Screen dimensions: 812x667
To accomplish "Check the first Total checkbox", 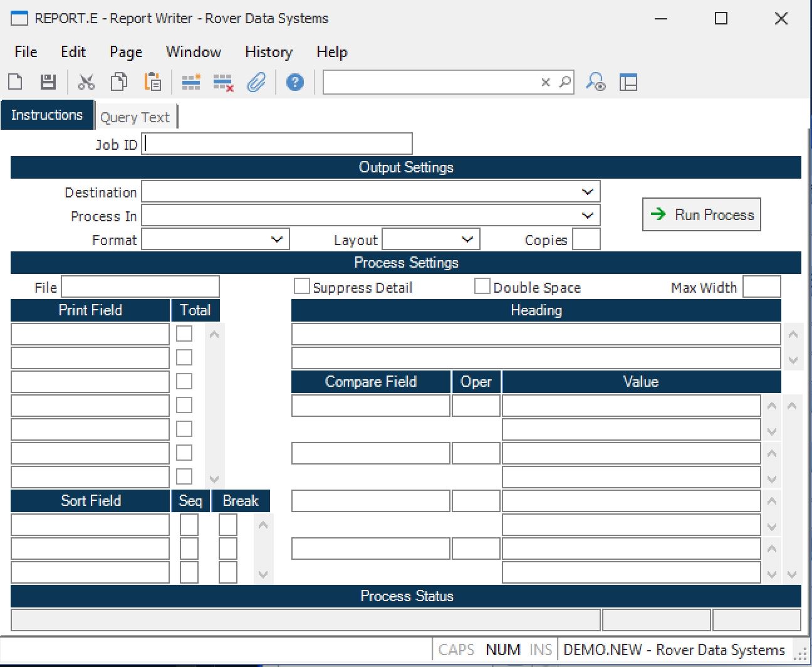I will (x=184, y=333).
